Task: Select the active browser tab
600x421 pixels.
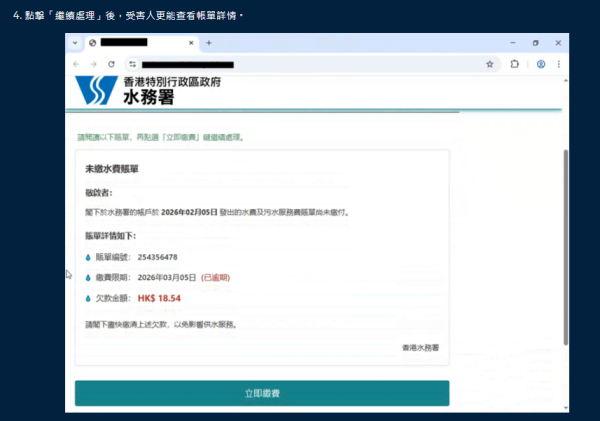Action: click(x=142, y=43)
